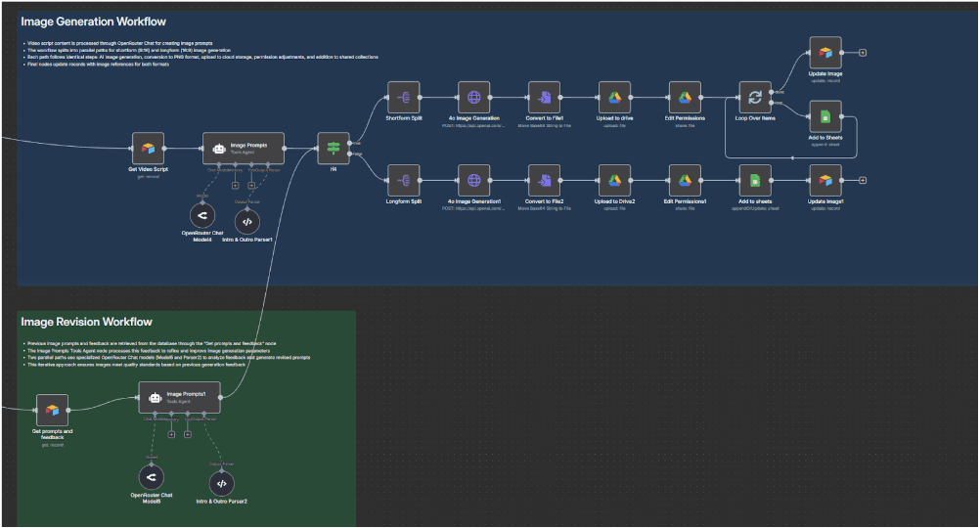Image resolution: width=980 pixels, height=528 pixels.
Task: Select the OpenRouter Chat Model4 node
Action: 202,216
